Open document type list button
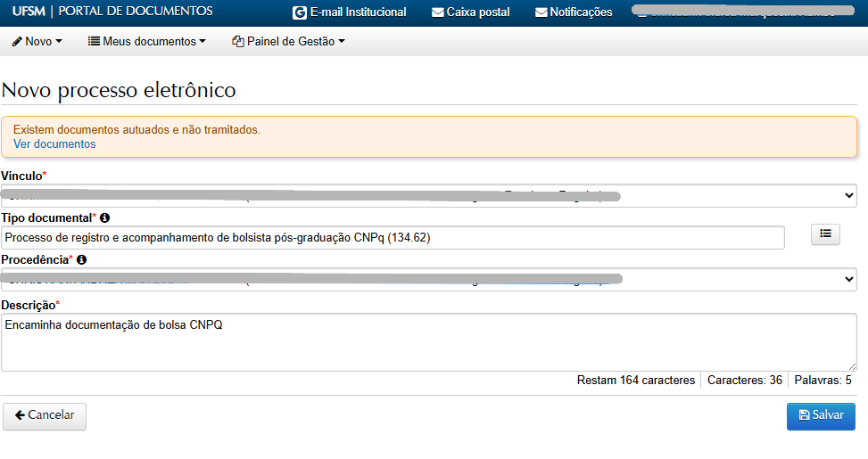 coord(825,234)
